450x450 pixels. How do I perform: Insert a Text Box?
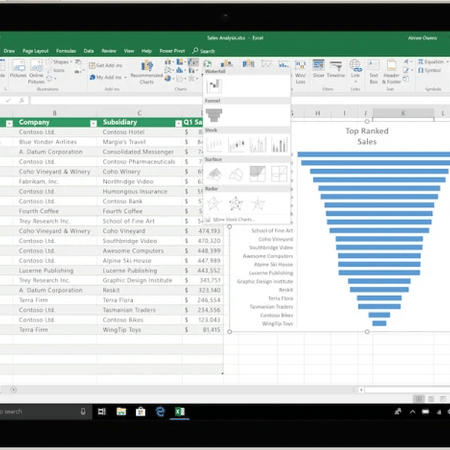point(374,72)
